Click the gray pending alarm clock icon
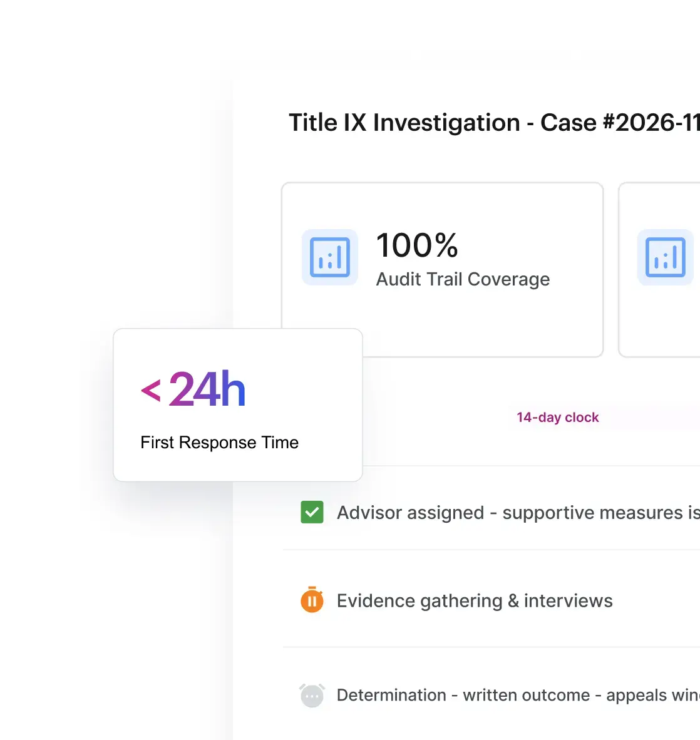This screenshot has width=700, height=740. (x=312, y=695)
